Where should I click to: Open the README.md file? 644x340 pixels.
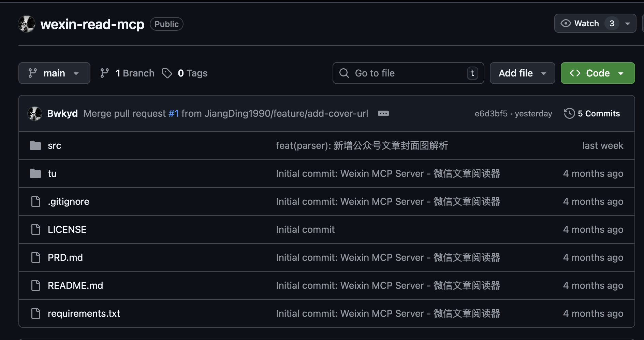tap(75, 286)
